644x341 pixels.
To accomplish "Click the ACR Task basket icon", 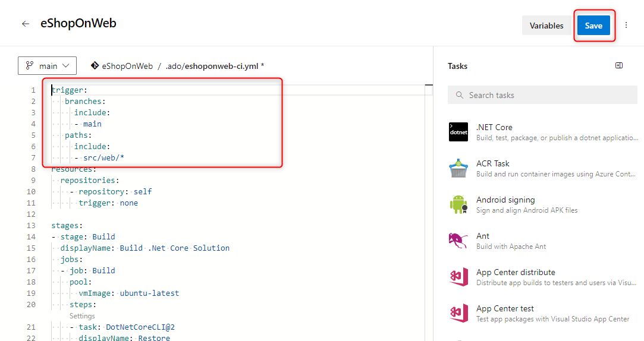I will tap(458, 168).
